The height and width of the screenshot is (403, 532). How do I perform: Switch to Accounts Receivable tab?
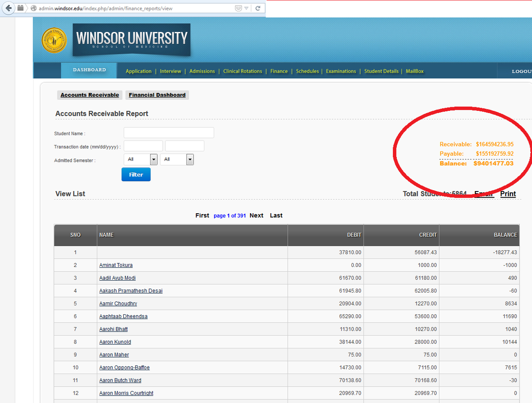click(x=90, y=95)
